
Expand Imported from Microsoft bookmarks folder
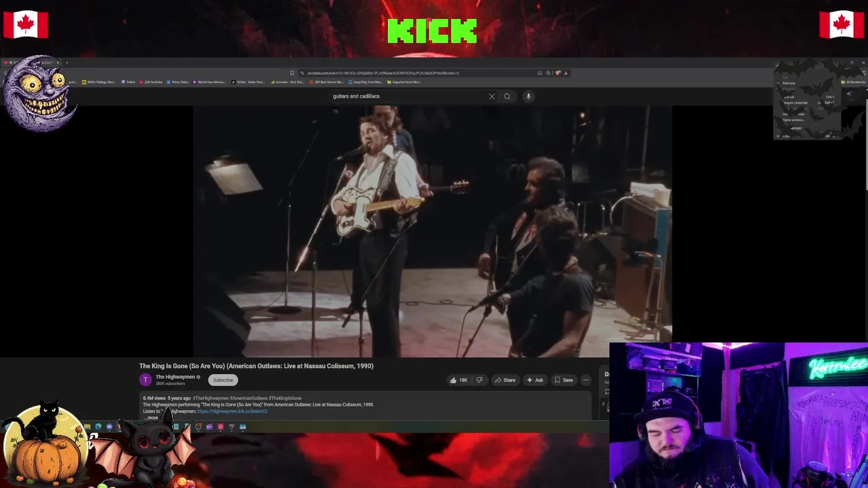(x=404, y=82)
